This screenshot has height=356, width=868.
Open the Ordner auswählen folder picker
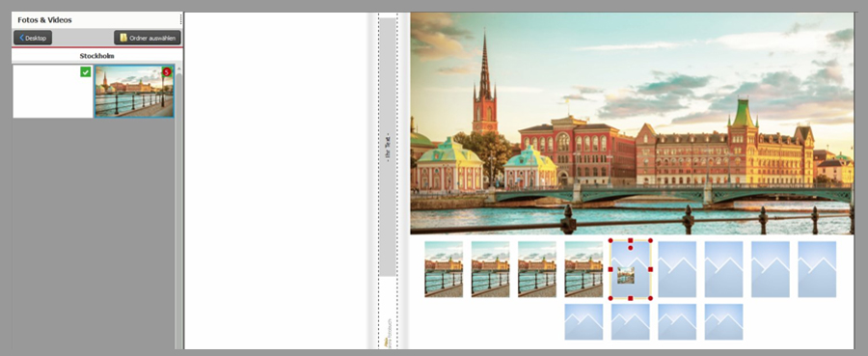(x=148, y=38)
